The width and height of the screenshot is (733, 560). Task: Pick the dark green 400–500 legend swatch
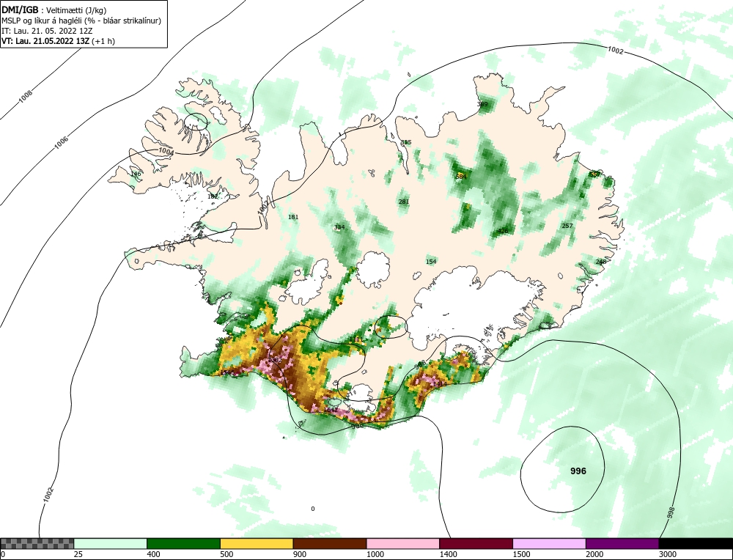pos(183,543)
